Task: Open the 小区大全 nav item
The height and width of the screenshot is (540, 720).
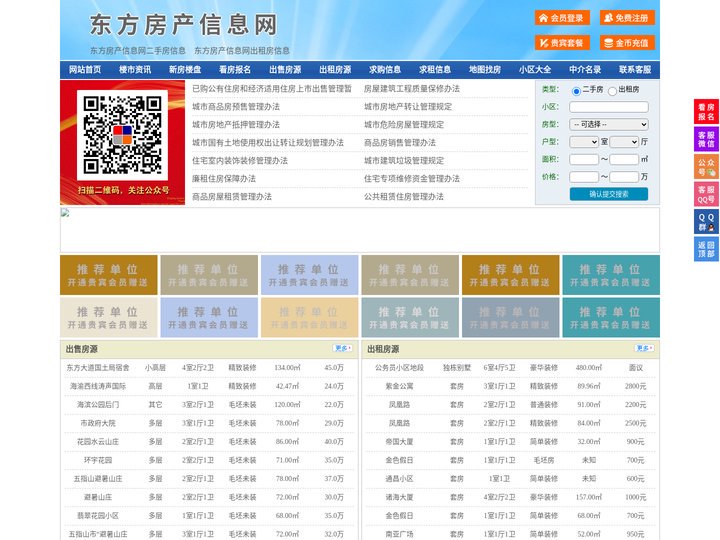Action: click(x=535, y=70)
